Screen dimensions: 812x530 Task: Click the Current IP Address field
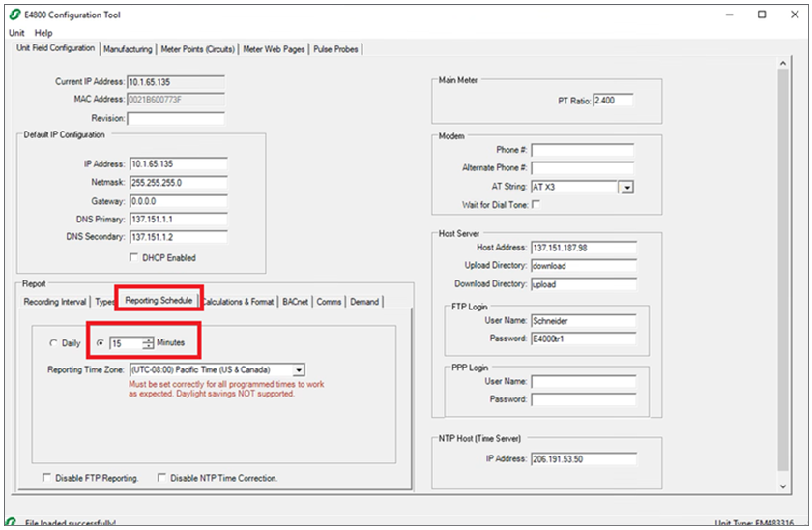tap(176, 82)
